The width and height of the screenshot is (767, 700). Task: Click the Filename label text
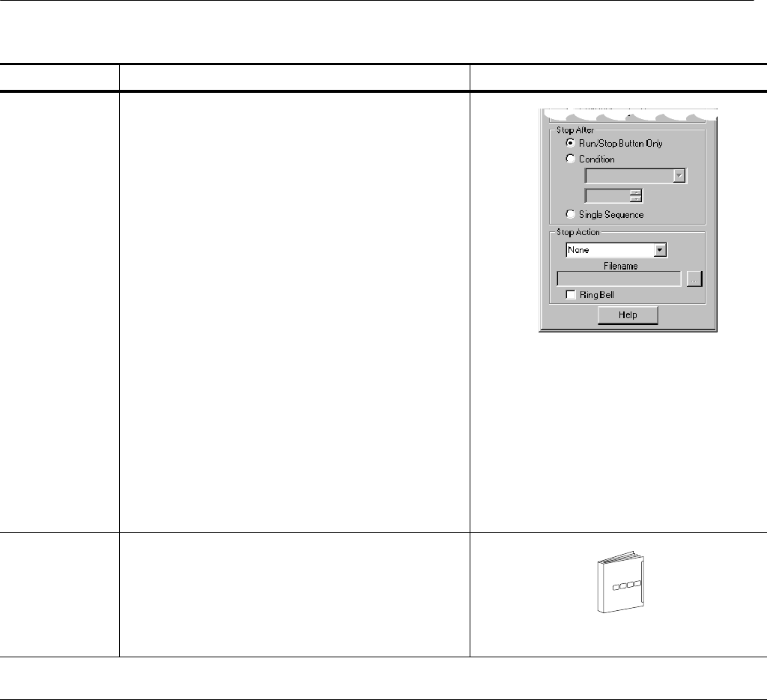tap(621, 266)
